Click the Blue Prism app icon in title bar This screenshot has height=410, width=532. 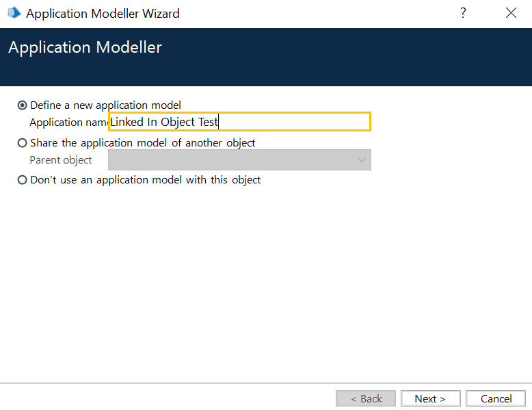click(12, 13)
